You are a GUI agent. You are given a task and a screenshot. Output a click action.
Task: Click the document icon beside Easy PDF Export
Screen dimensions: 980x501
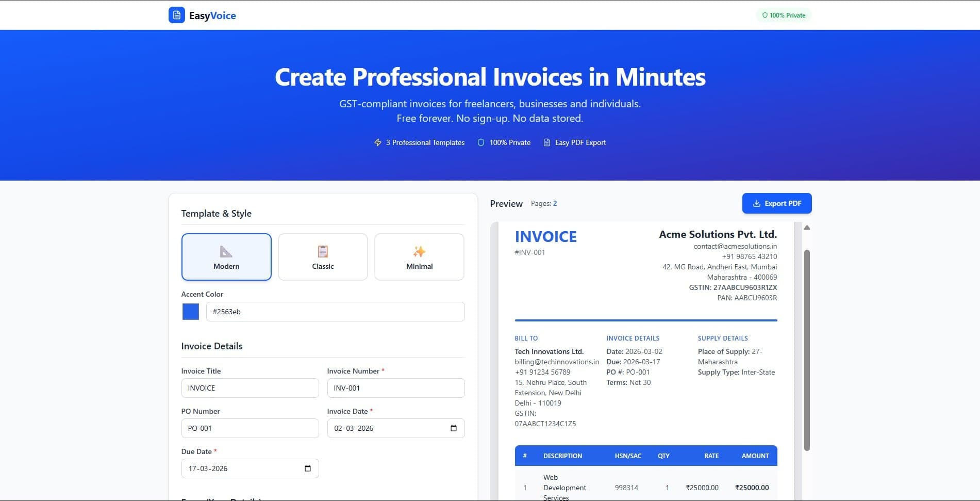pos(546,142)
